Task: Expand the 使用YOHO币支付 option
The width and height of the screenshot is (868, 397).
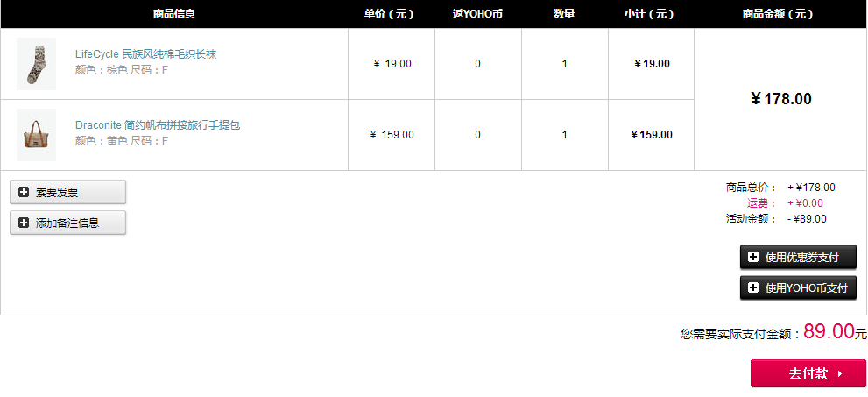Action: coord(798,287)
